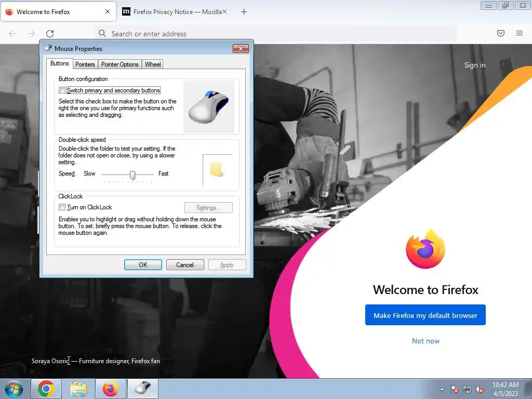Click search magnifier icon in address bar
The height and width of the screenshot is (399, 532).
click(102, 33)
